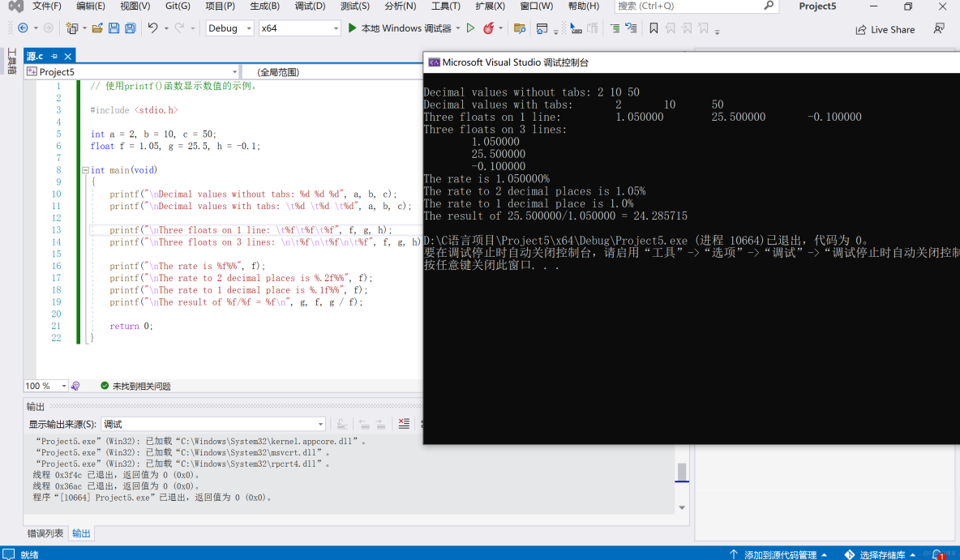Open the Git(G) menu
Image resolution: width=960 pixels, height=560 pixels.
point(178,6)
